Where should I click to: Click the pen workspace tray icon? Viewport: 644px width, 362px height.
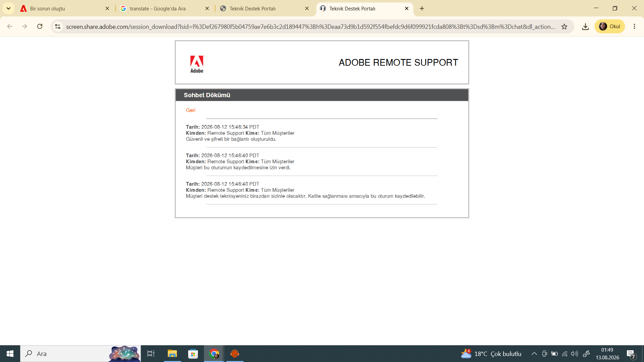click(586, 354)
